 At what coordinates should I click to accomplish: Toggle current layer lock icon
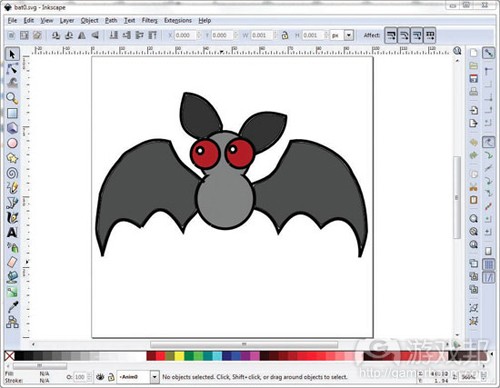coord(111,377)
